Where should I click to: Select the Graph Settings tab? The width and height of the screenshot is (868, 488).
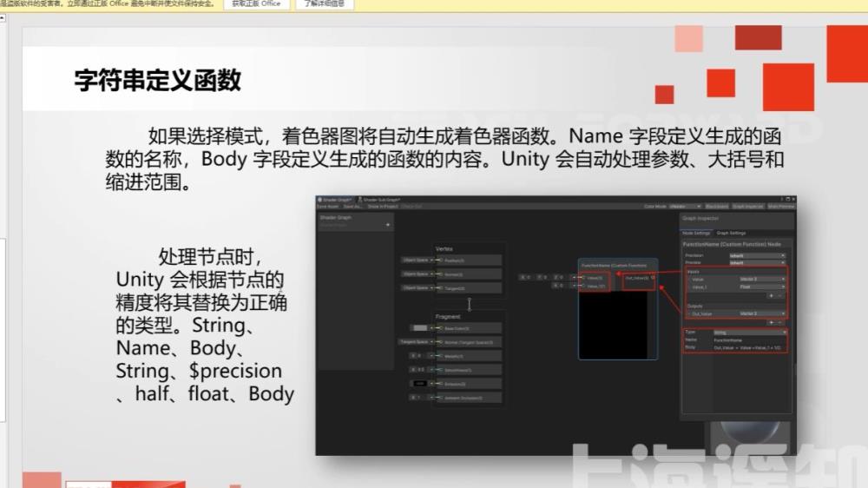[731, 234]
